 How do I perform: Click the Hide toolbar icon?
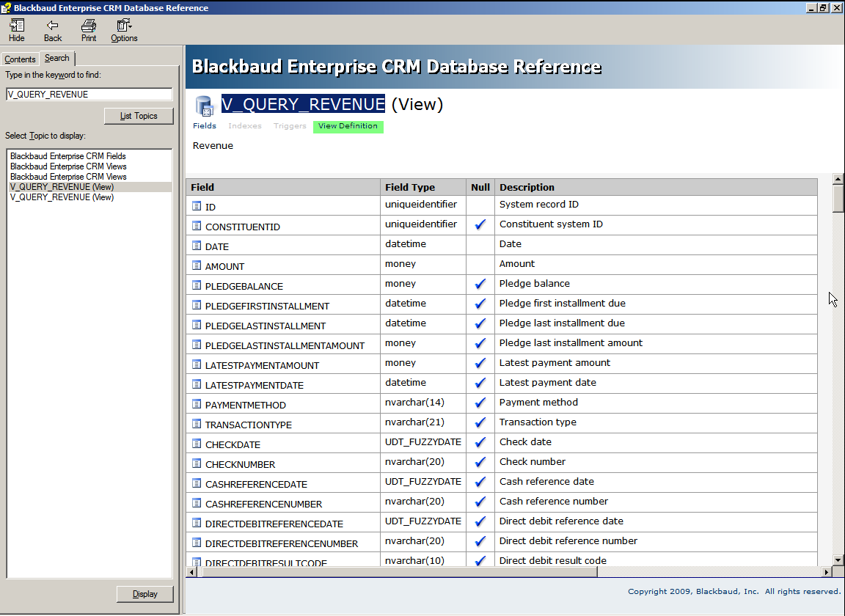coord(17,30)
